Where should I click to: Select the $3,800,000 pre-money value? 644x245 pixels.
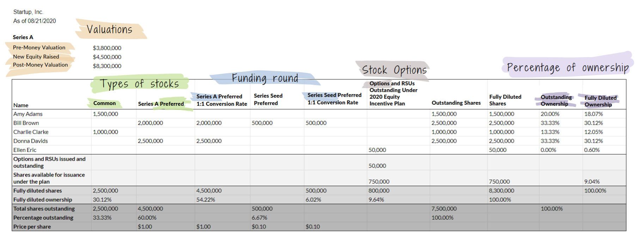pyautogui.click(x=107, y=48)
